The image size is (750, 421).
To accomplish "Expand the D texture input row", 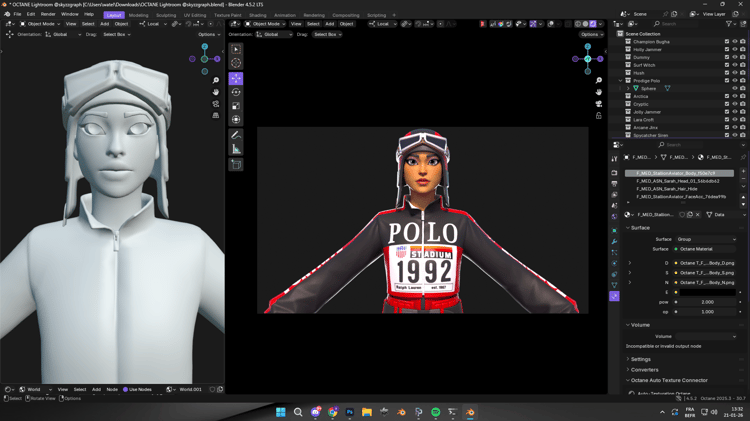I will 630,263.
